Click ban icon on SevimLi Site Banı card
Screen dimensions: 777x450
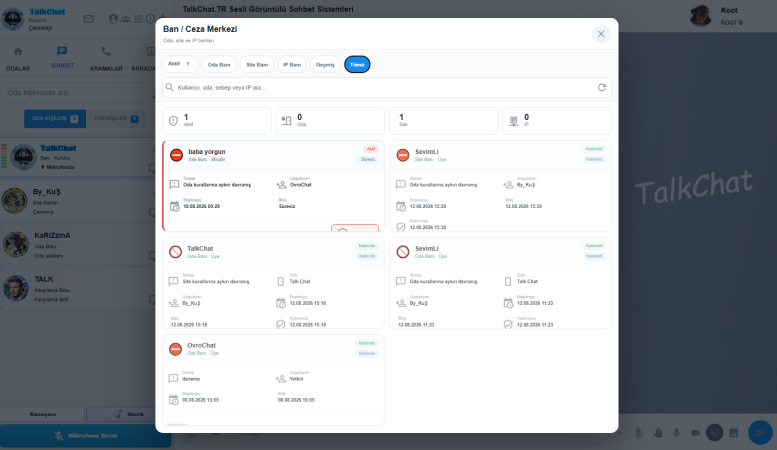click(403, 155)
